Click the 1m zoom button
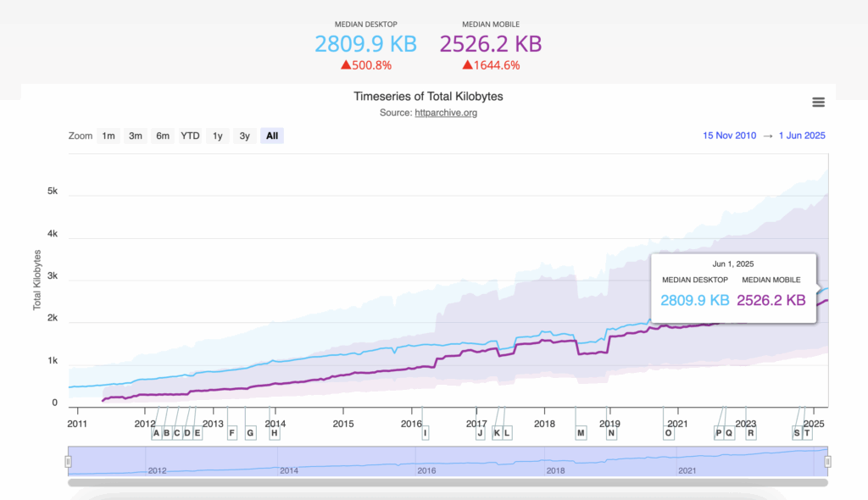Viewport: 868px width, 500px height. click(x=108, y=136)
